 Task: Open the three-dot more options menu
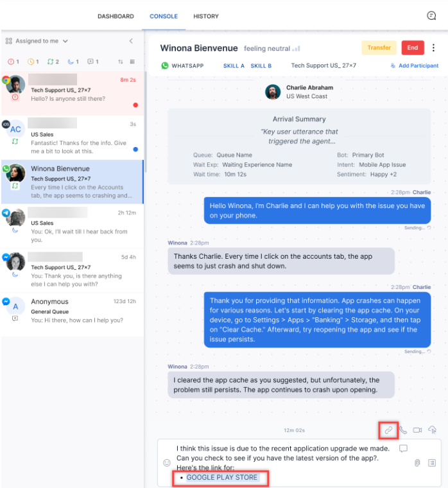pyautogui.click(x=433, y=48)
